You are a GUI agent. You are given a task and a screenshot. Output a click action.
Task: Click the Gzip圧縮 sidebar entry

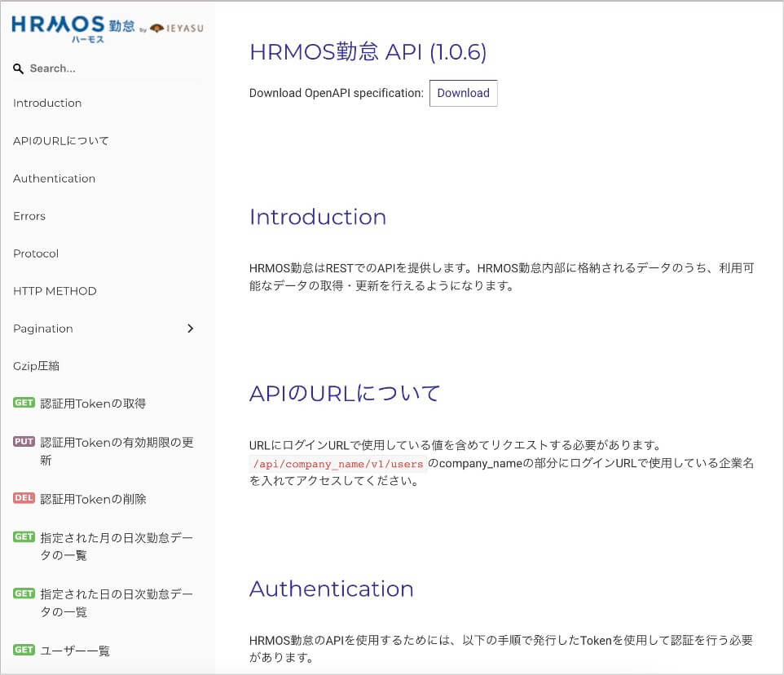[36, 366]
